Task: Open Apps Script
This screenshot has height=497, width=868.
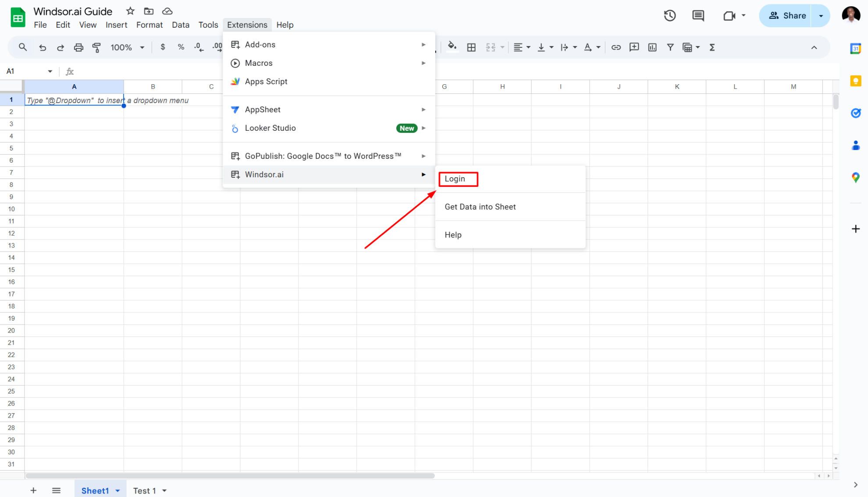Action: point(329,81)
